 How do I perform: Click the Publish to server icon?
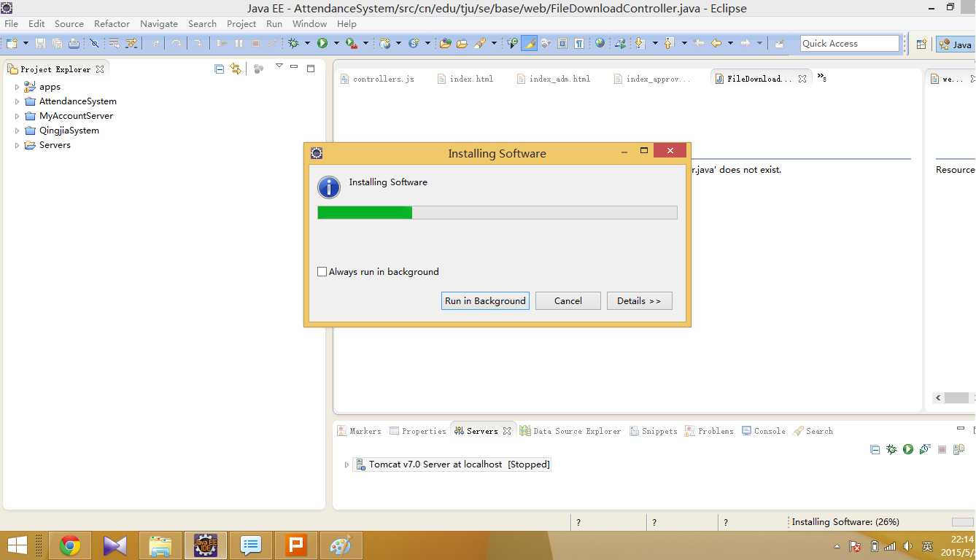click(959, 449)
